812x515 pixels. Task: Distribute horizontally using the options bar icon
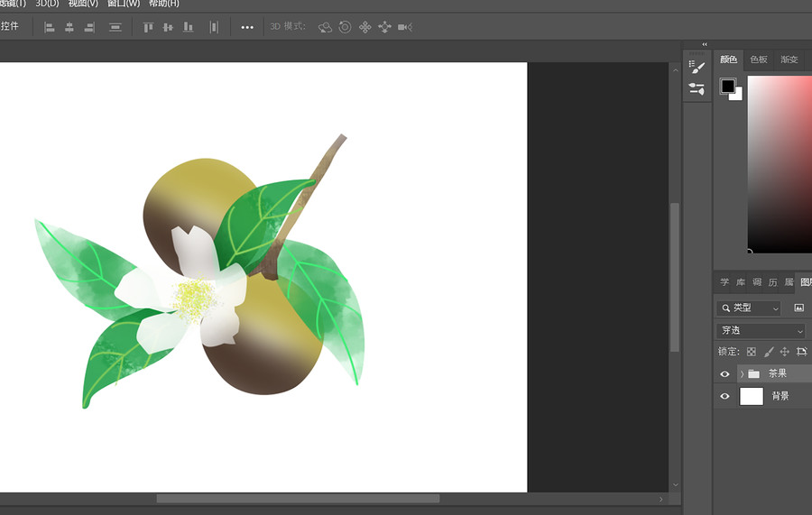coord(214,27)
